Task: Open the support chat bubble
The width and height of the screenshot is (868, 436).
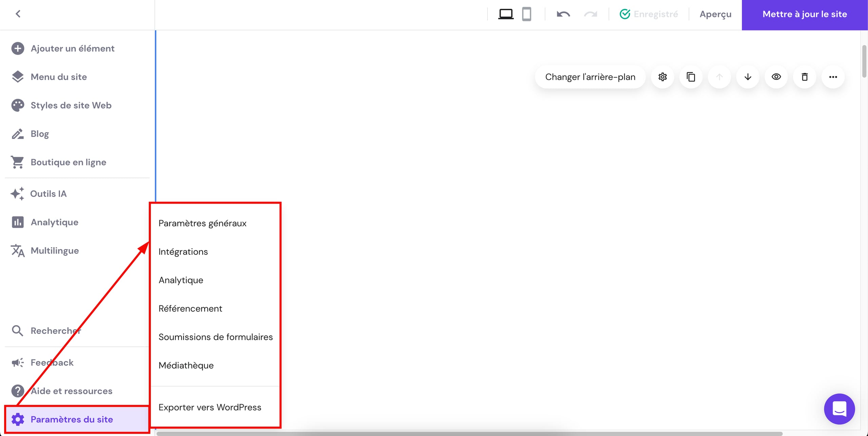Action: 839,409
